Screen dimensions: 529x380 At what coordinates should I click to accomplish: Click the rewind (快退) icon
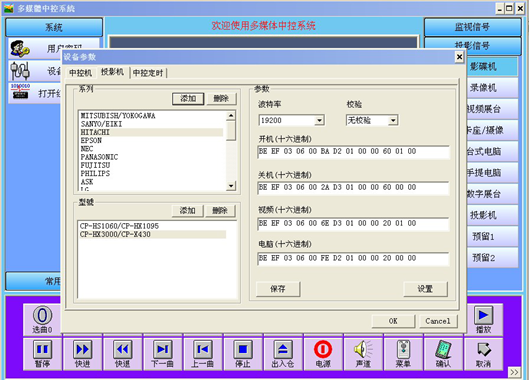point(122,350)
